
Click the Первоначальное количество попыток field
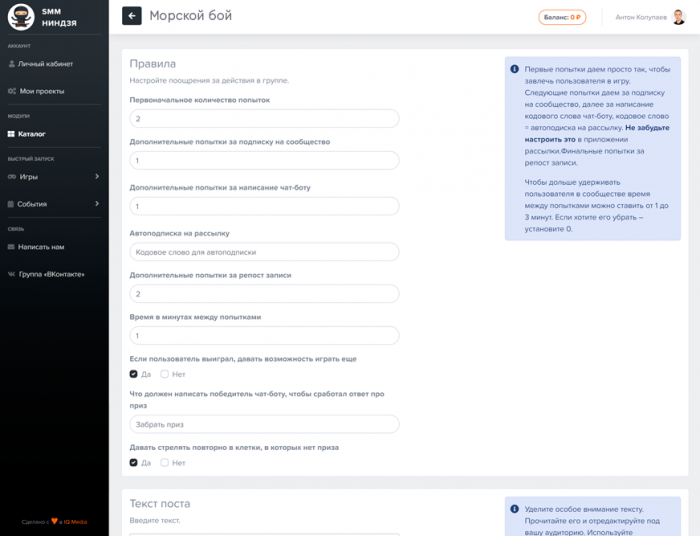264,118
